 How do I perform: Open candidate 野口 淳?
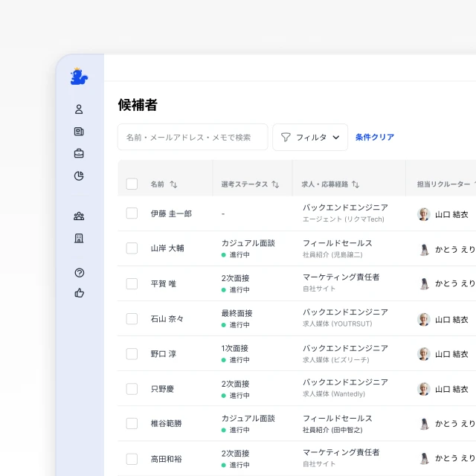164,354
